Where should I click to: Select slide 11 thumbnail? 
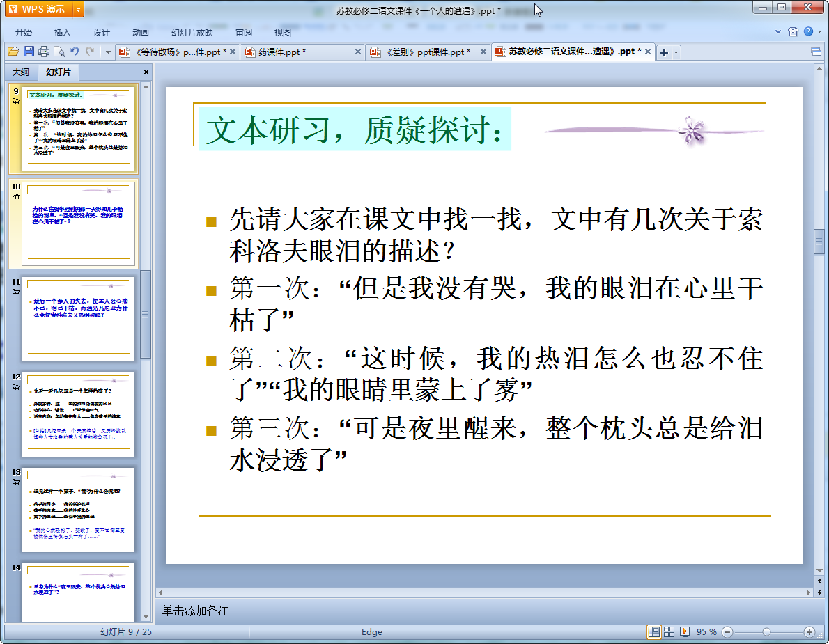pyautogui.click(x=78, y=319)
